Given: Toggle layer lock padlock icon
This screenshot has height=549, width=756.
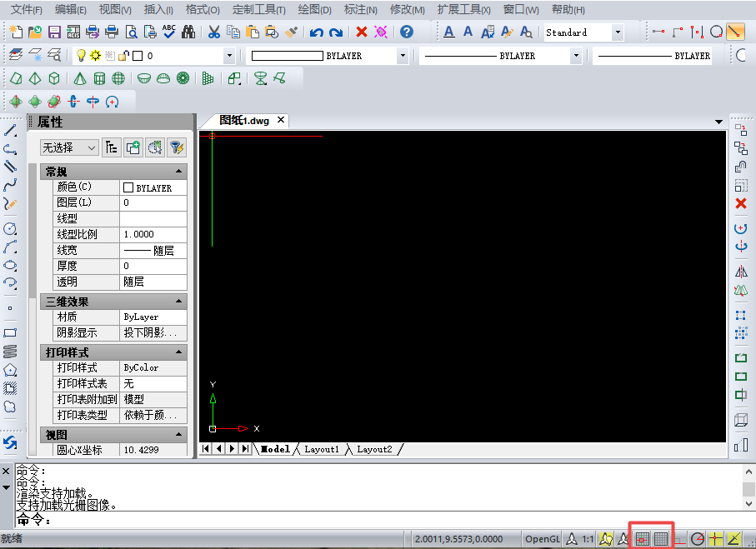Looking at the screenshot, I should pyautogui.click(x=123, y=56).
